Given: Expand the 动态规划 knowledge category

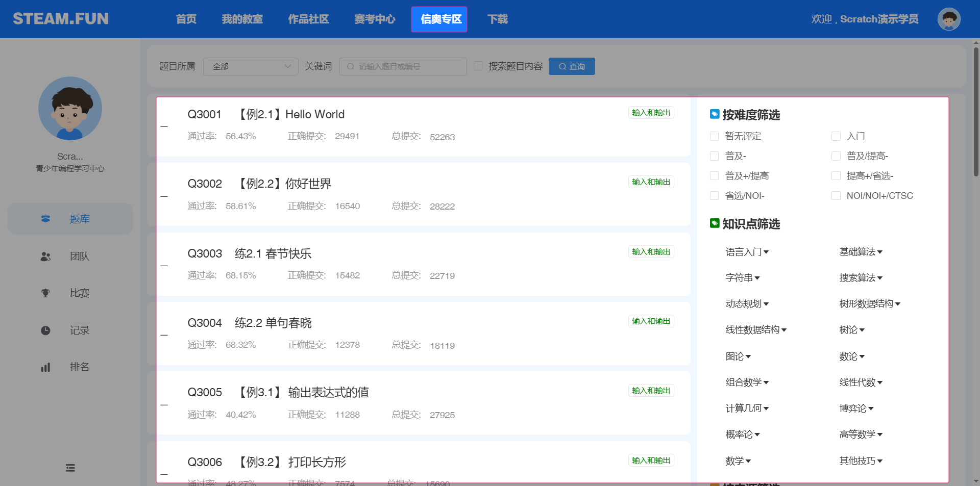Looking at the screenshot, I should [747, 304].
